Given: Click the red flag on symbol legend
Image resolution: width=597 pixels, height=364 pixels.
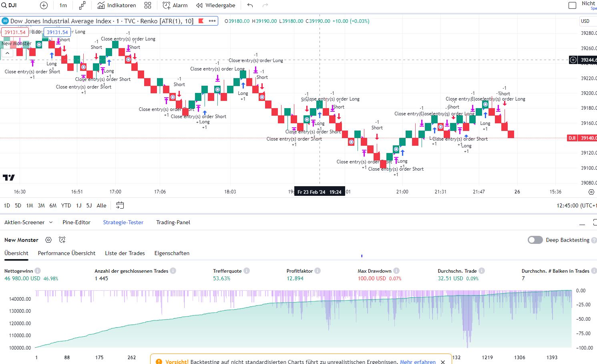Looking at the screenshot, I should (201, 21).
